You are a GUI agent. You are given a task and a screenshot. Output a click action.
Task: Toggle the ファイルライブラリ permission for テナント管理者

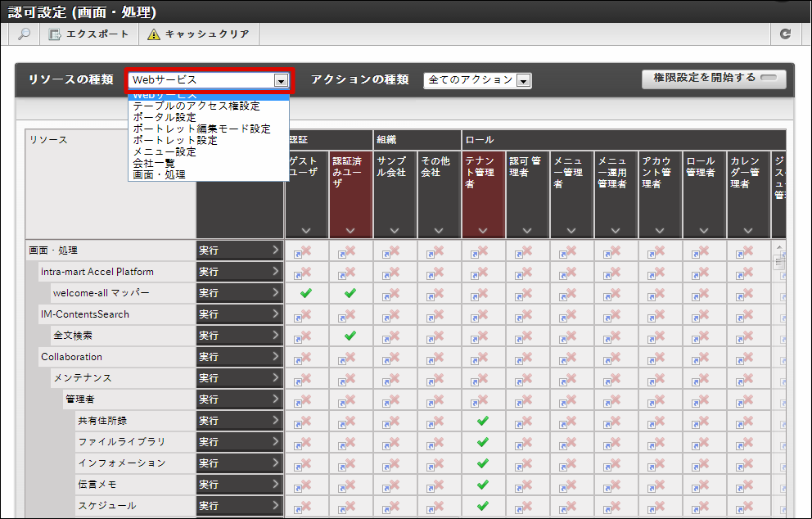click(483, 442)
